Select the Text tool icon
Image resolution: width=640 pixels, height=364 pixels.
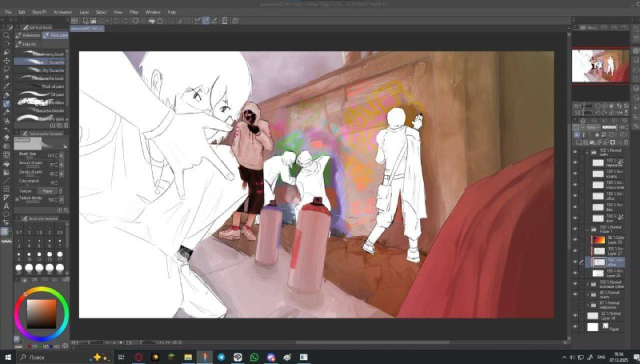coord(6,206)
